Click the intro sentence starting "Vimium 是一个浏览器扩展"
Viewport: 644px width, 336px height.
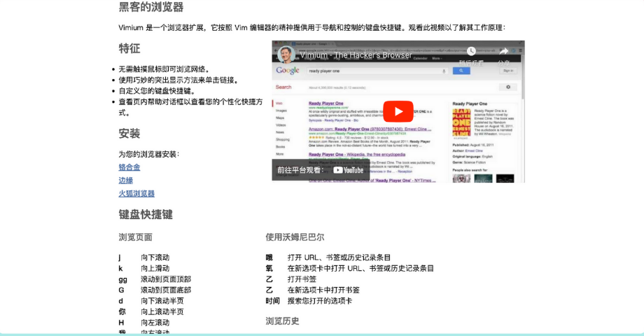click(x=312, y=27)
